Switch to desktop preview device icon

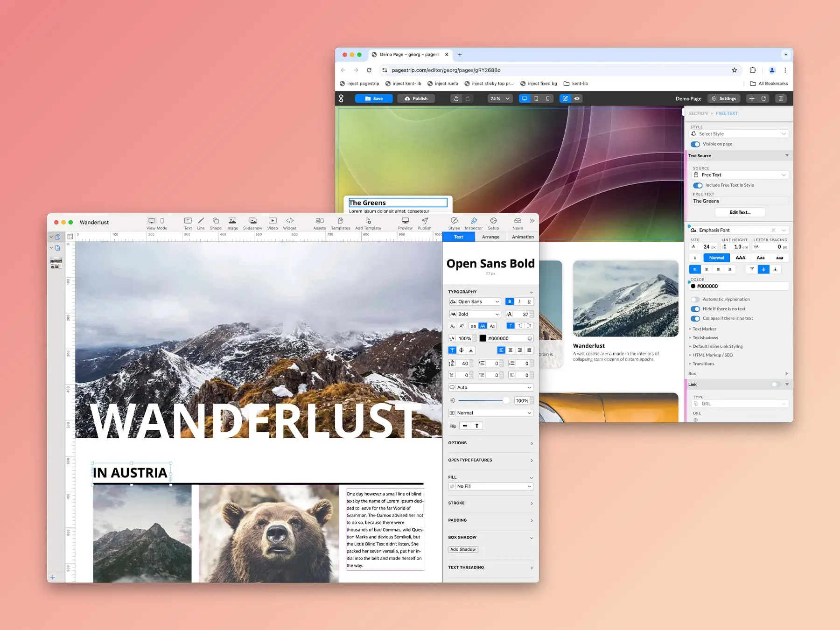click(525, 98)
